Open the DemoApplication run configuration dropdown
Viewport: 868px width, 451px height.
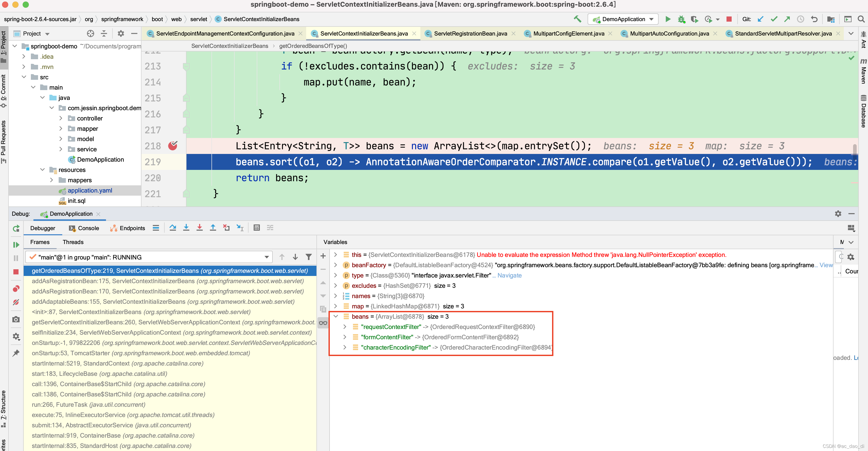click(x=623, y=19)
